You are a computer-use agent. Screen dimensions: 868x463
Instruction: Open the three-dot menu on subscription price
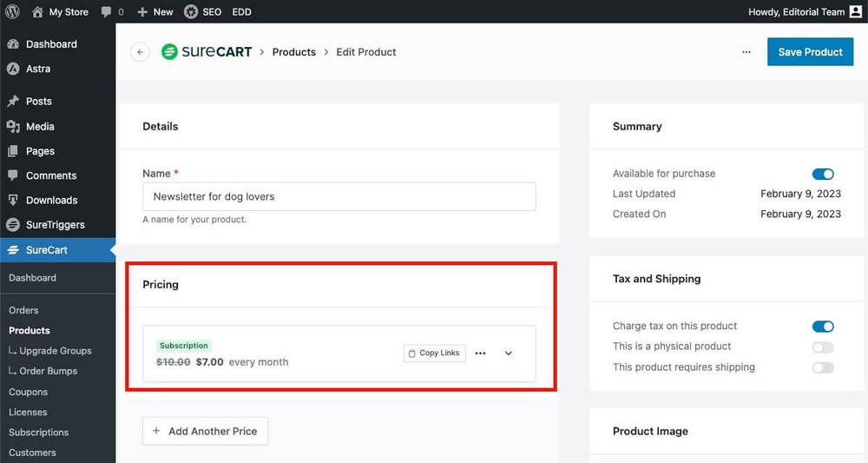481,354
